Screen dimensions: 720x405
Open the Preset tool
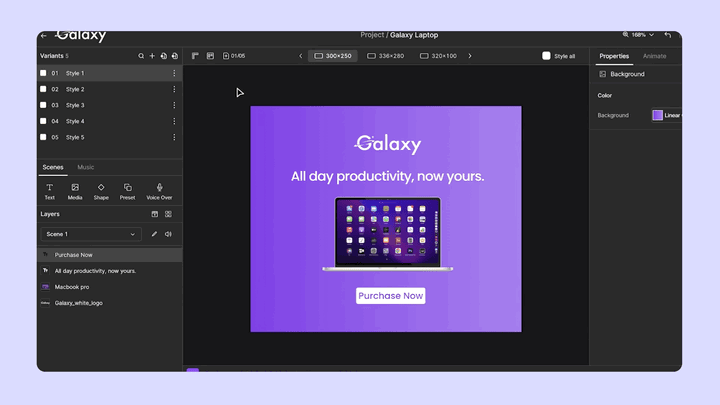point(128,191)
